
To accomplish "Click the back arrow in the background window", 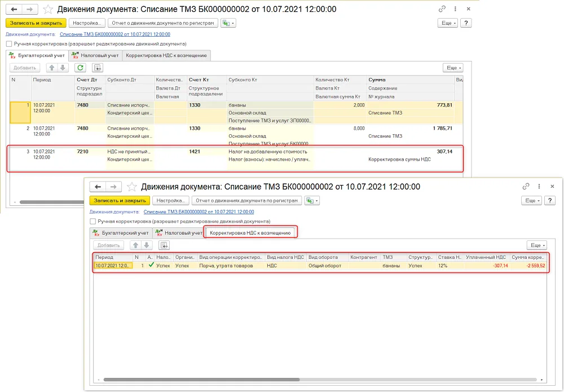I will click(14, 9).
